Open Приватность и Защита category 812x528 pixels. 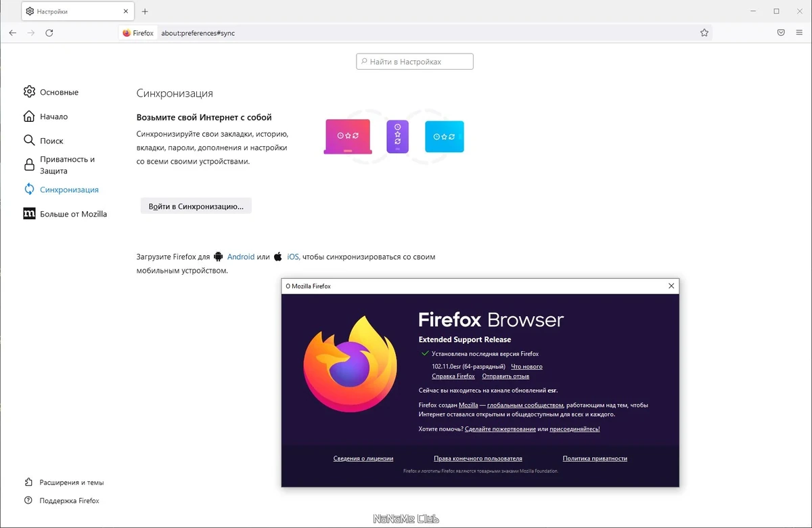67,165
